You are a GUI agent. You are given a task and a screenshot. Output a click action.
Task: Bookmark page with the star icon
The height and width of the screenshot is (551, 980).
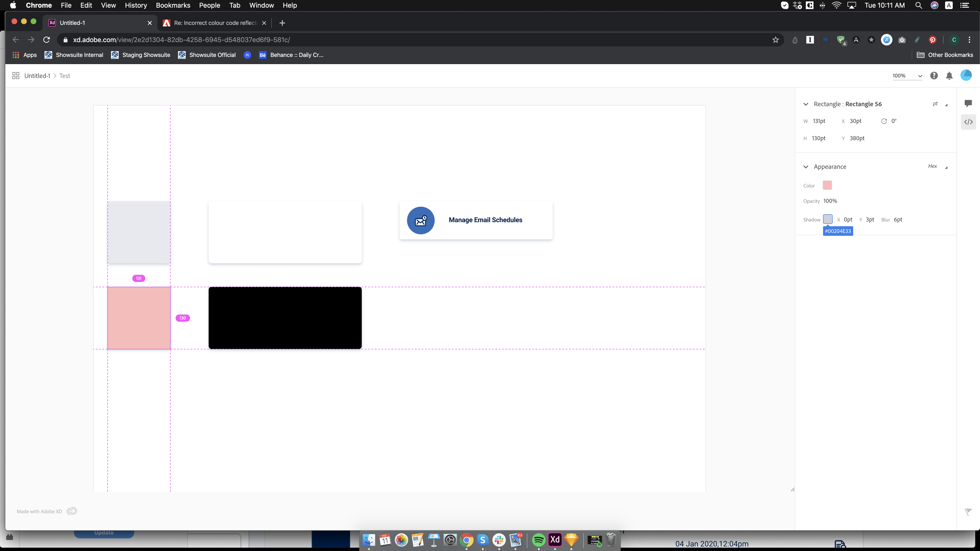pos(775,40)
